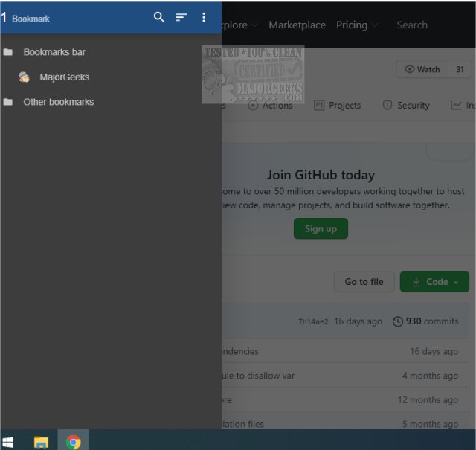Viewport: 476px width, 450px height.
Task: Click the Projects board icon
Action: click(x=319, y=106)
